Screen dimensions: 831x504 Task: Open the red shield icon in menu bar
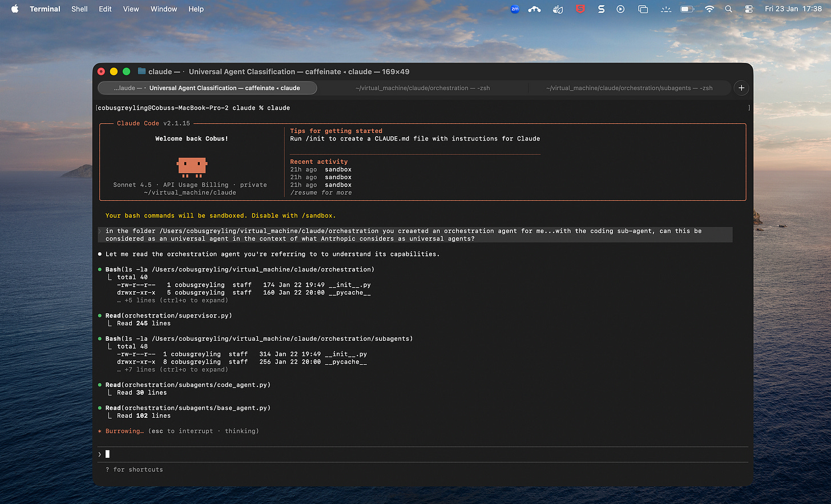[580, 9]
